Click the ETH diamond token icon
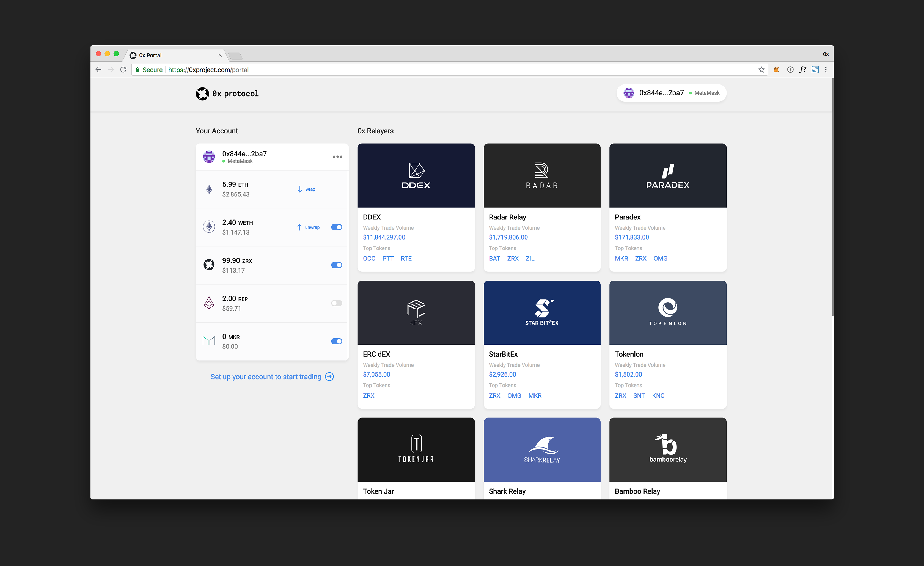Viewport: 924px width, 566px height. pyautogui.click(x=209, y=189)
